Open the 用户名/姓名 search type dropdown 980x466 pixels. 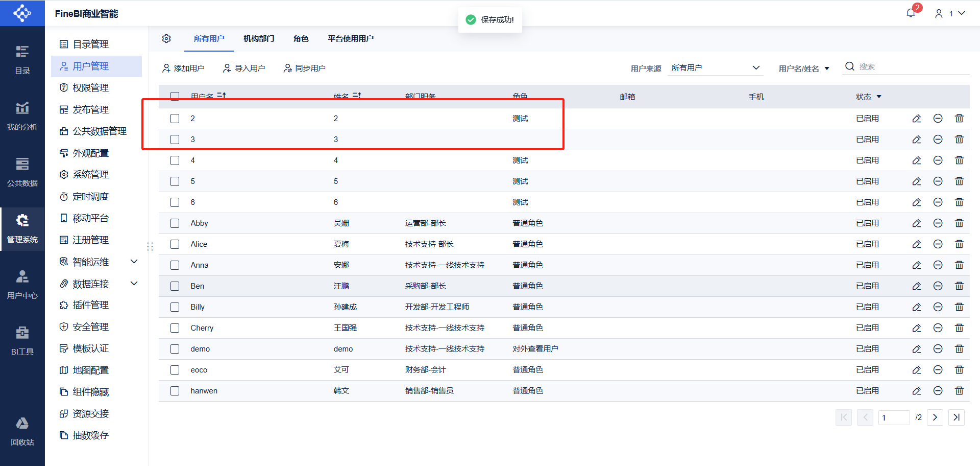804,68
